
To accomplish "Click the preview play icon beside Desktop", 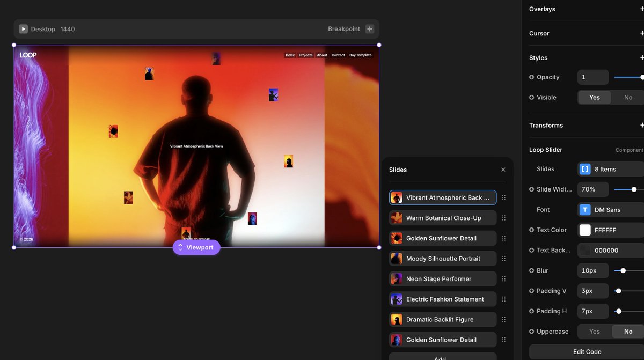I will (23, 29).
